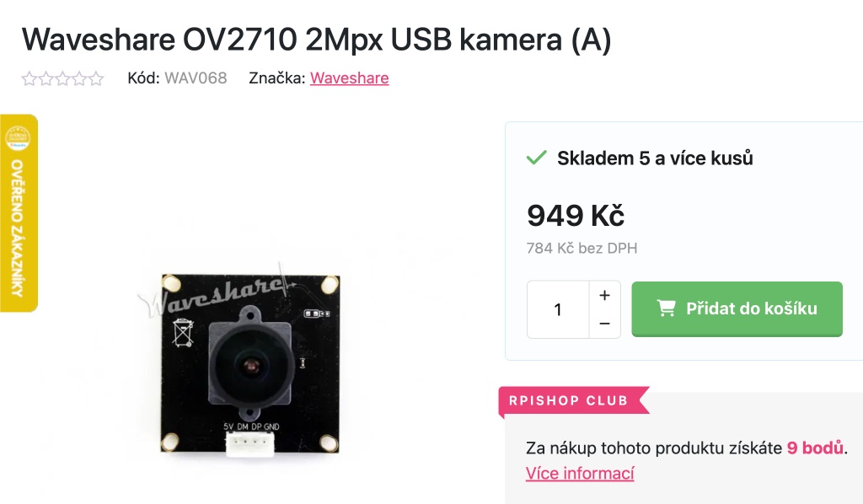Open the Více informací link
Image resolution: width=863 pixels, height=504 pixels.
[580, 473]
